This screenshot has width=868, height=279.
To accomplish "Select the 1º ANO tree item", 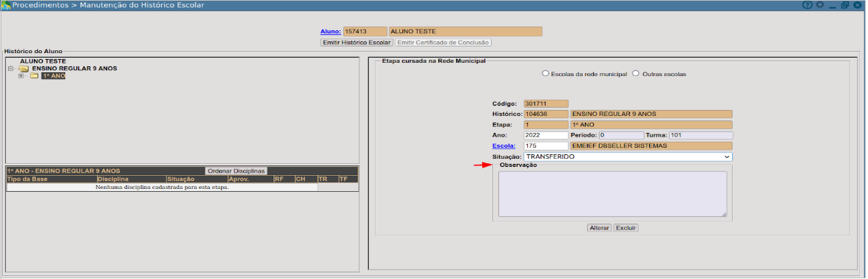I will [x=53, y=76].
